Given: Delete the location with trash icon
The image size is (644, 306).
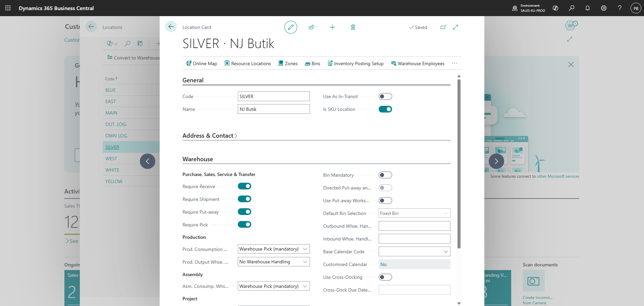Looking at the screenshot, I should [353, 27].
